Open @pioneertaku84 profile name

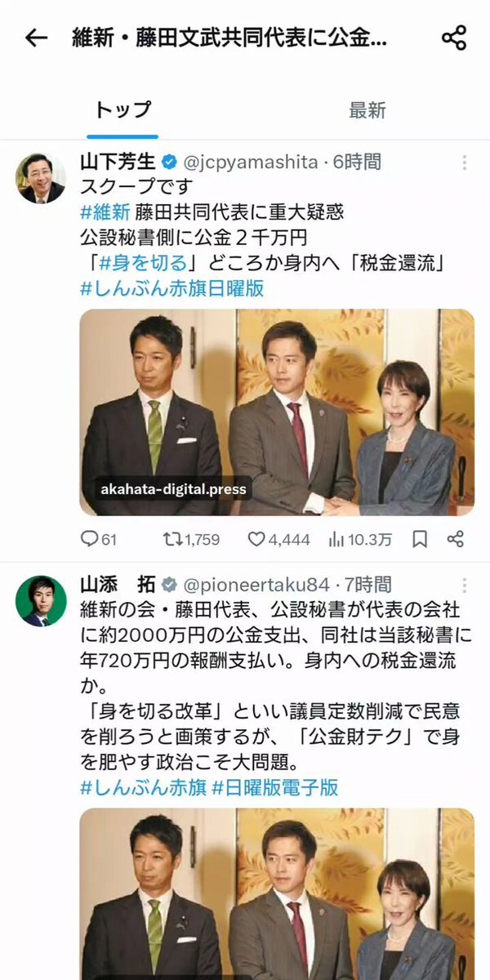click(256, 585)
